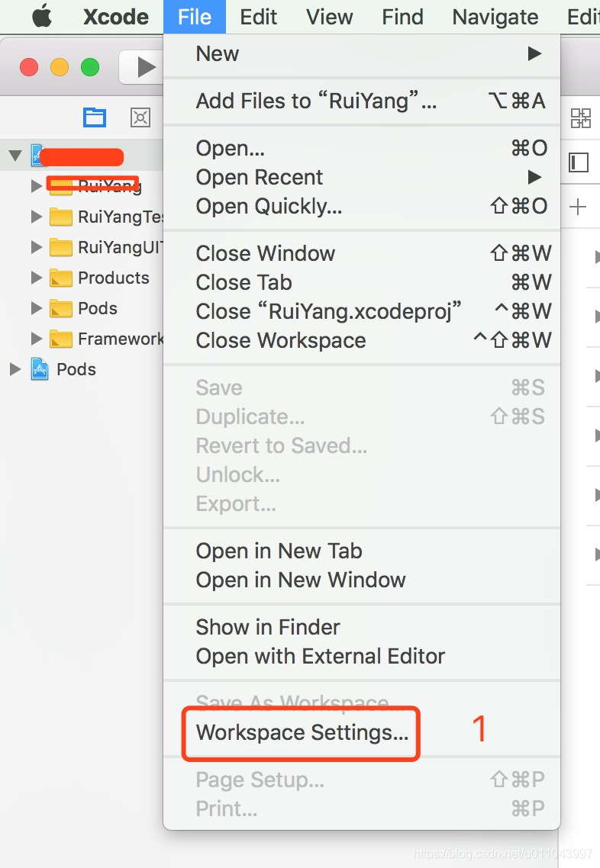Click the plus add button
Screen dimensions: 600x868
[x=577, y=207]
